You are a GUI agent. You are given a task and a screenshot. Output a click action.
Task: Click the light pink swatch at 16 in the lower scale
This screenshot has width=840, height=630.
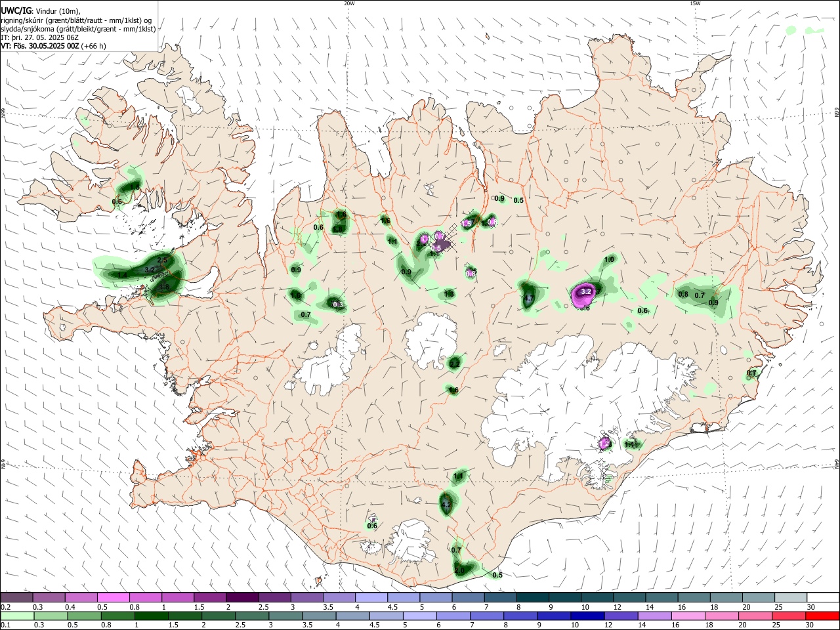(x=687, y=616)
